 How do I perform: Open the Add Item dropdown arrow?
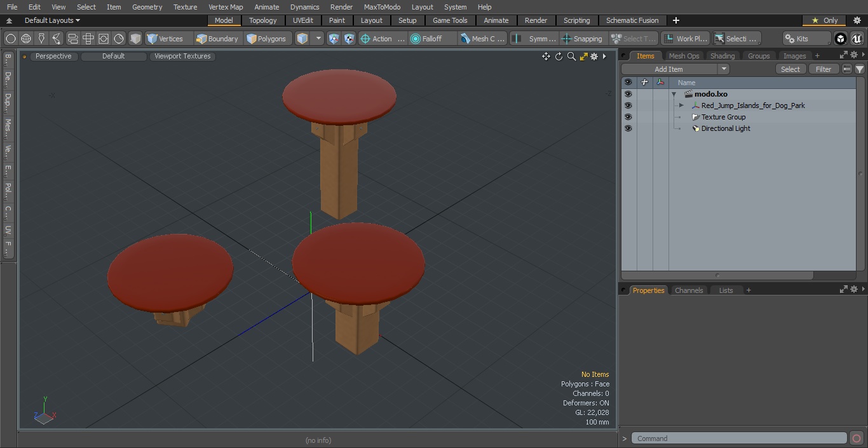723,69
